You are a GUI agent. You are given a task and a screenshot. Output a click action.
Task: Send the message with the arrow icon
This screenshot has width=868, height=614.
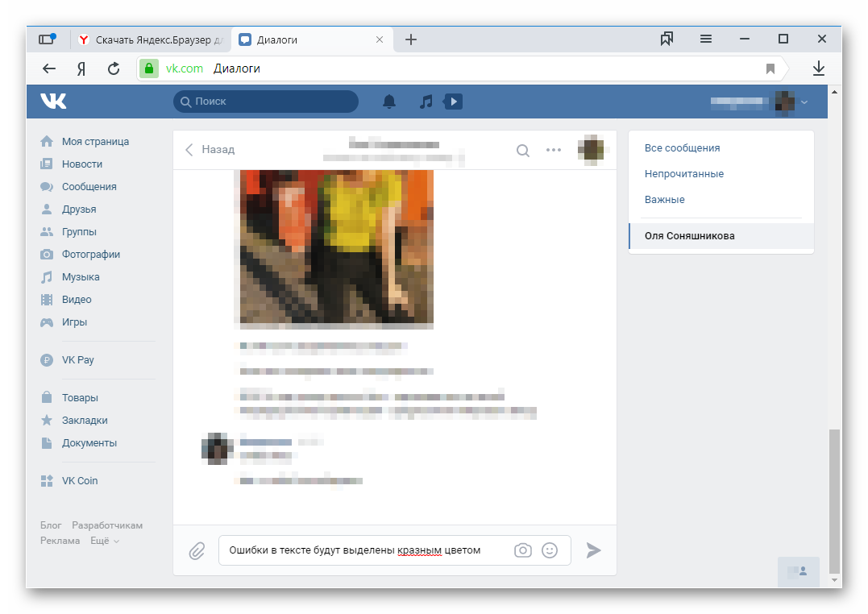tap(593, 550)
